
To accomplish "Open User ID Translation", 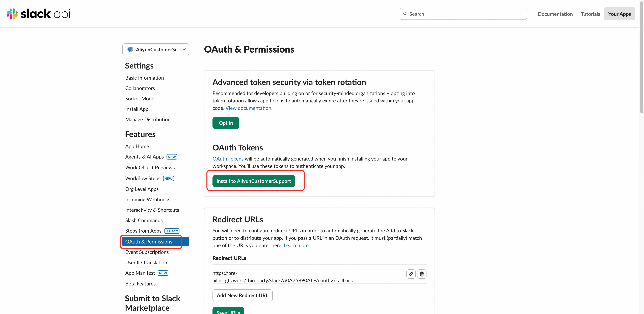I will 146,262.
